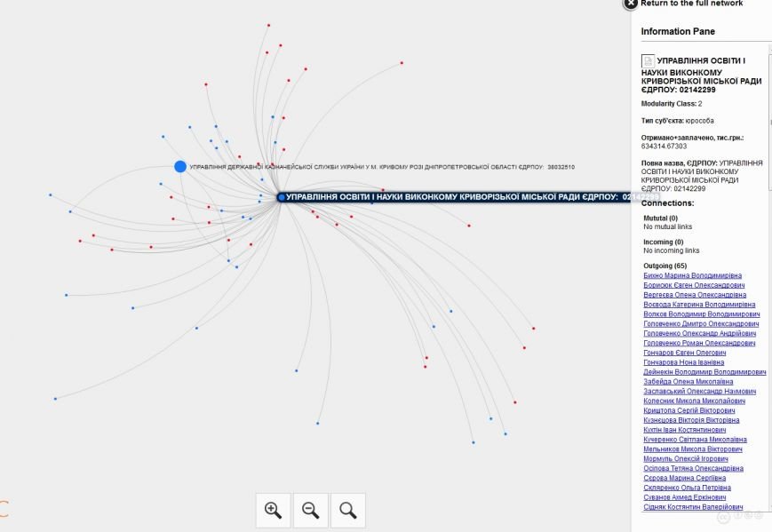
Task: Open link Борисюк Євген Олександрович
Action: point(694,285)
